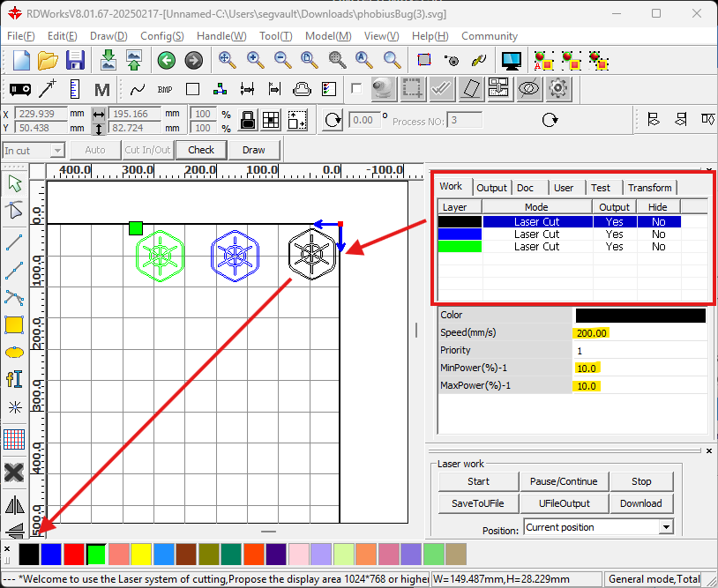Open the Model menu

(x=327, y=36)
